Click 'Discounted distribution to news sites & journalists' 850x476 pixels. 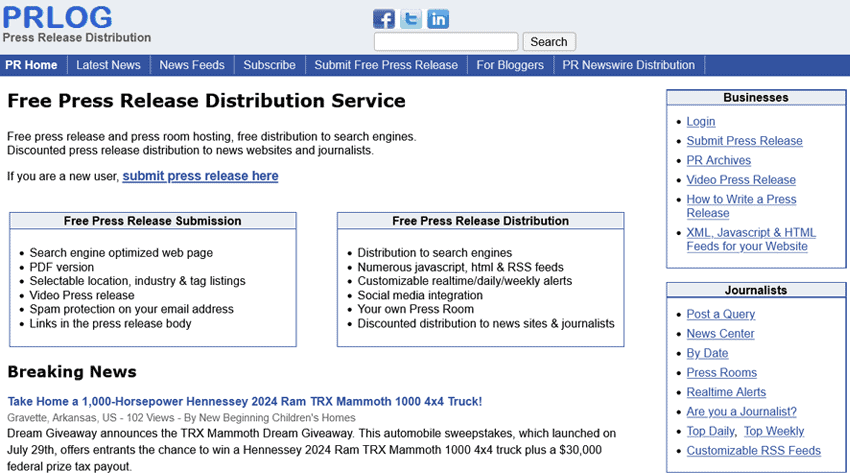pyautogui.click(x=486, y=324)
